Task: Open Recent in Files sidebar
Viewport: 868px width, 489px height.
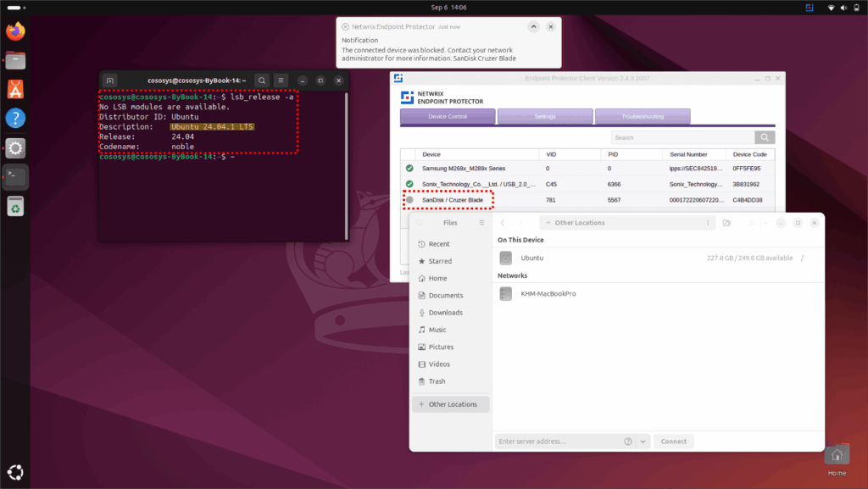Action: 451,244
